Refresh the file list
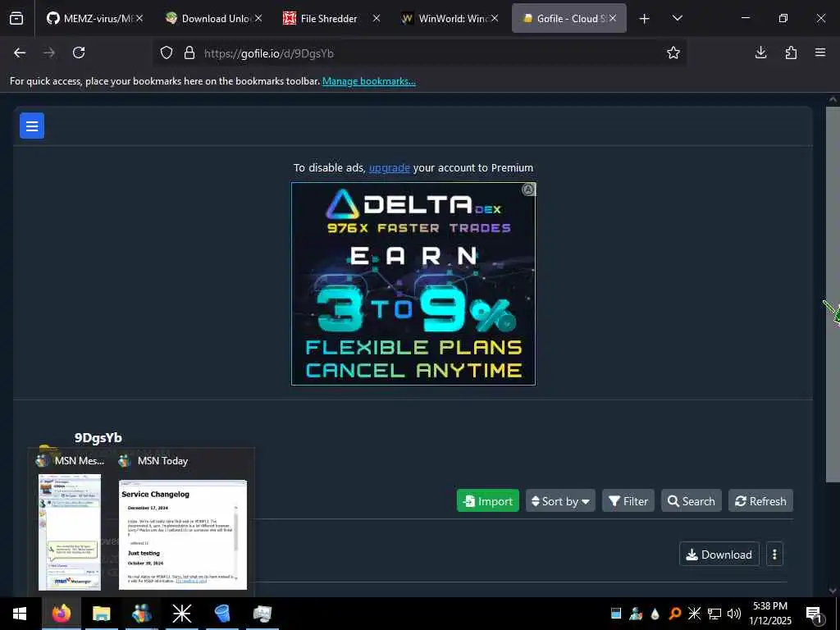Image resolution: width=840 pixels, height=630 pixels. click(x=760, y=501)
